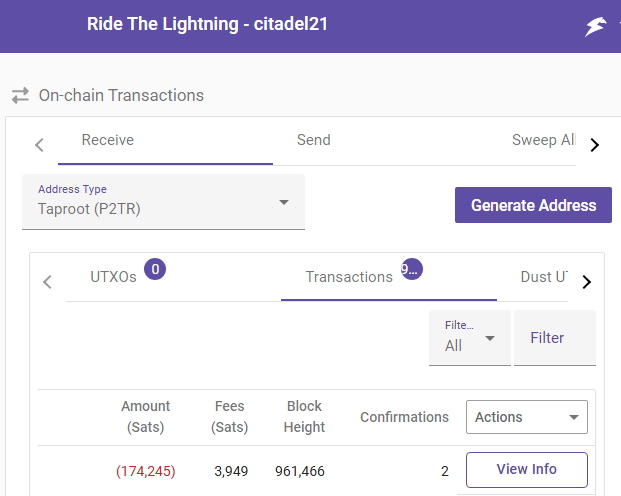The width and height of the screenshot is (621, 496).
Task: Open the Address Type dropdown
Action: click(163, 202)
